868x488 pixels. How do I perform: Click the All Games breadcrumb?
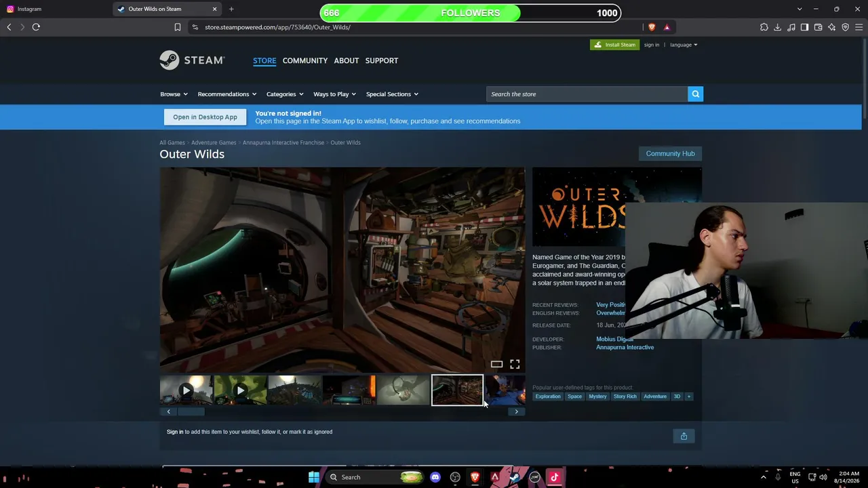click(172, 142)
